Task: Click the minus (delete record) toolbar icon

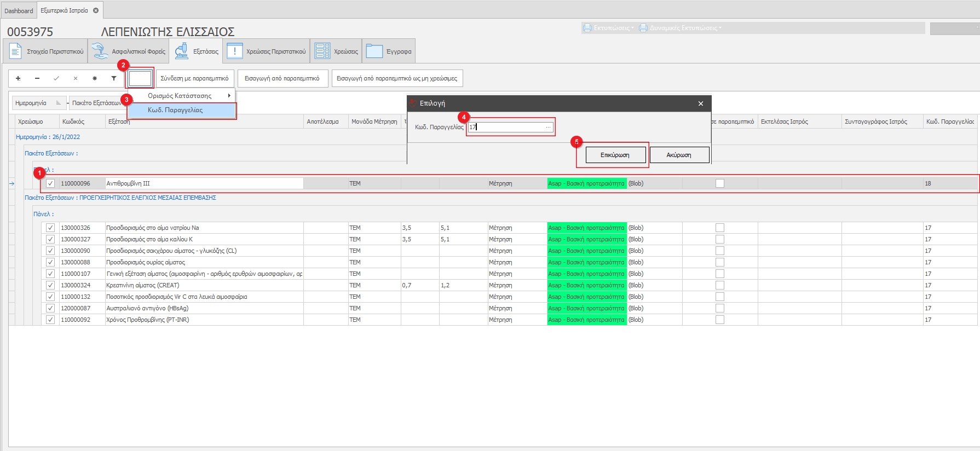Action: coord(37,78)
